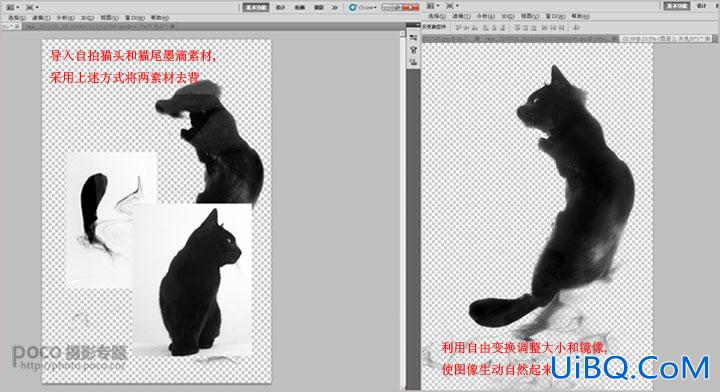
Task: Click the Align Horizontal Centers icon
Action: click(494, 28)
